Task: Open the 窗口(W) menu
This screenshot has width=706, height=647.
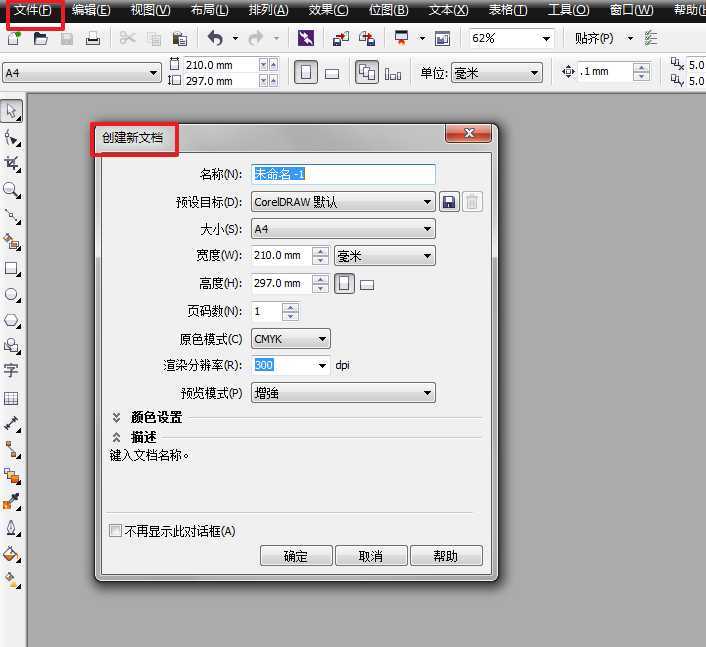Action: (x=631, y=10)
